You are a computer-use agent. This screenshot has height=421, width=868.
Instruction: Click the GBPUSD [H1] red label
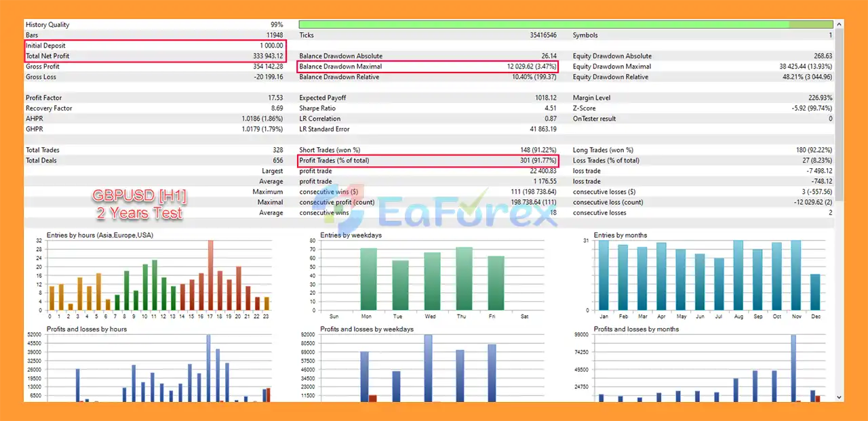point(140,197)
